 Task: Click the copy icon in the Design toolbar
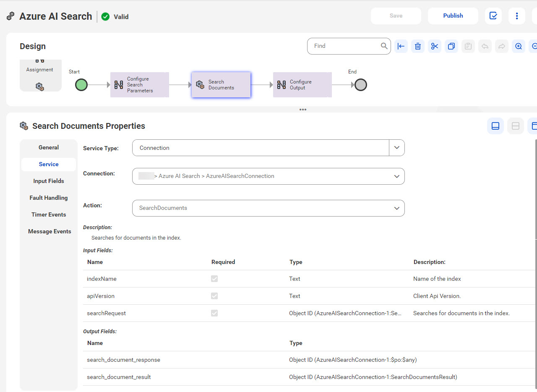[x=451, y=46]
